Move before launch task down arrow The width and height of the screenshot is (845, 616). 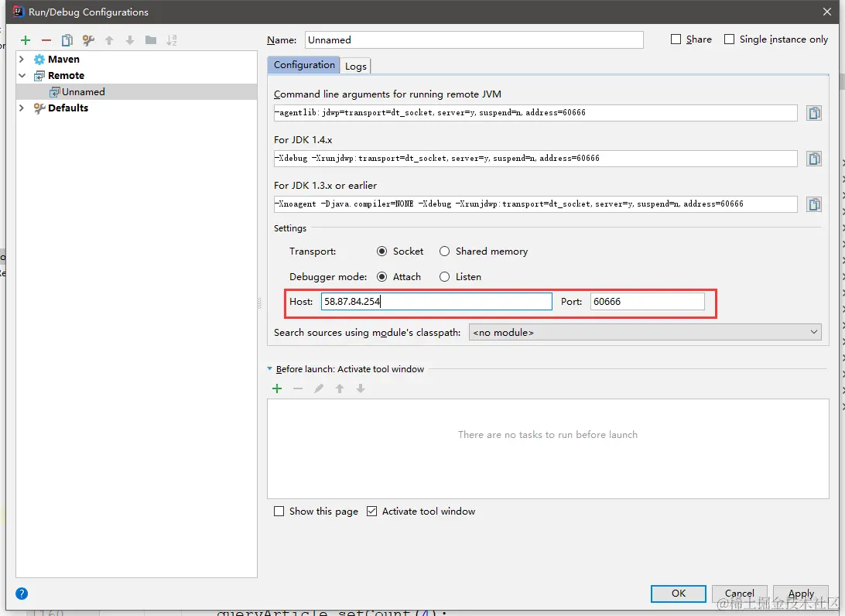(361, 388)
